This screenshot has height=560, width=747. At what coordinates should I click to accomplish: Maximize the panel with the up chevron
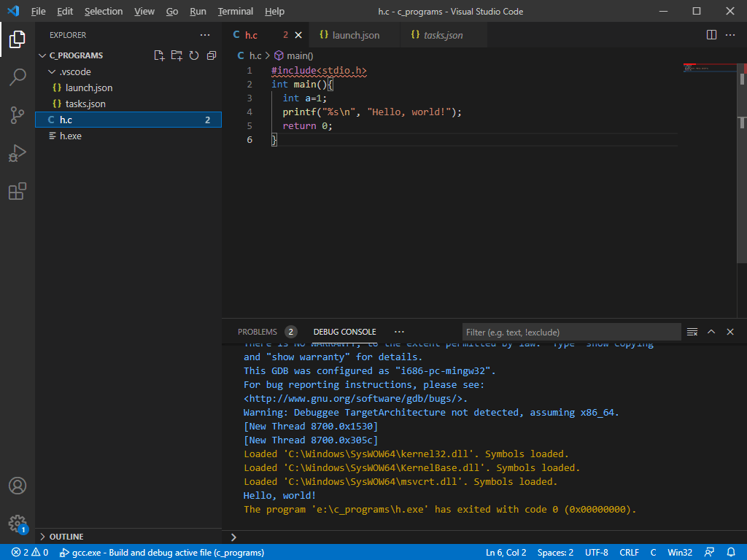point(711,332)
